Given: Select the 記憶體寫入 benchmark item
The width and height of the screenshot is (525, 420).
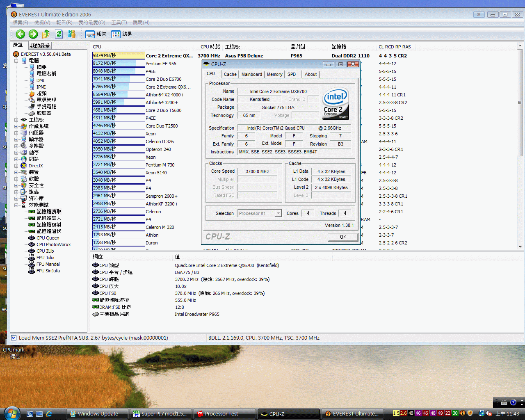Looking at the screenshot, I should (45, 218).
